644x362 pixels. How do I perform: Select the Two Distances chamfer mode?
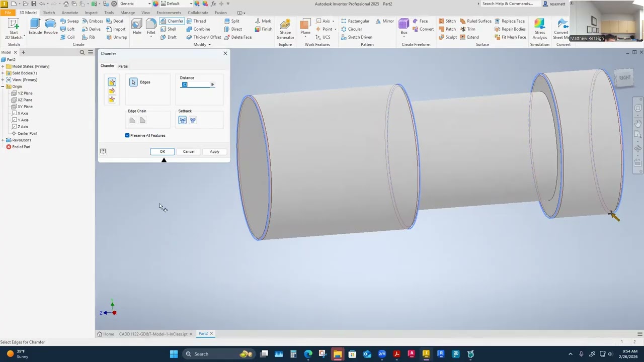tap(112, 100)
